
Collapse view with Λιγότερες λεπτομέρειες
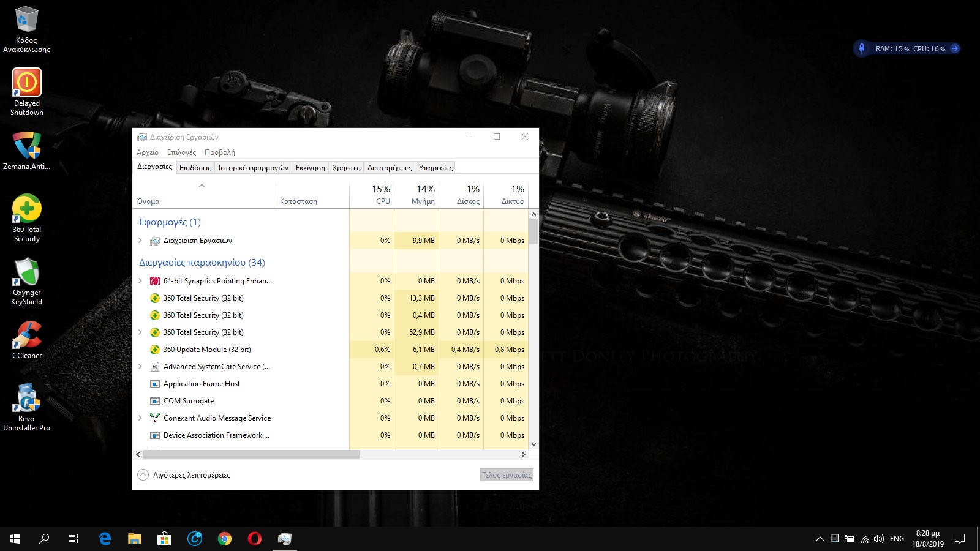pos(184,475)
